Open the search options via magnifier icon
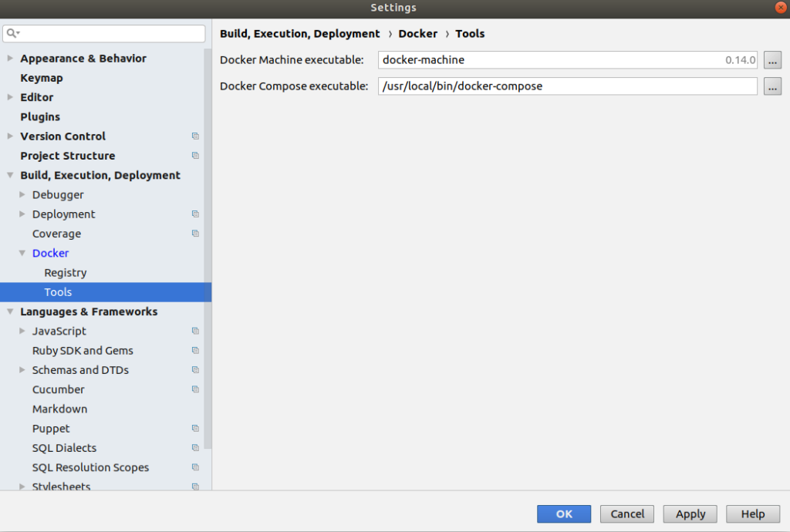The width and height of the screenshot is (790, 532). 12,34
